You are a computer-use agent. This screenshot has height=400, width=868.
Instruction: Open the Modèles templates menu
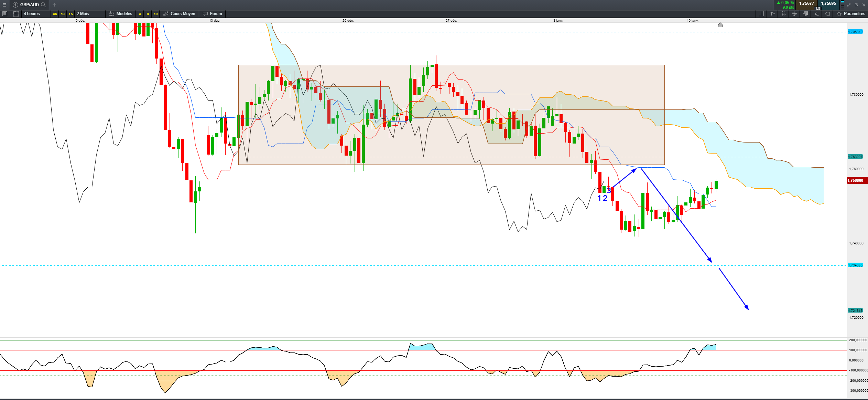coord(121,14)
